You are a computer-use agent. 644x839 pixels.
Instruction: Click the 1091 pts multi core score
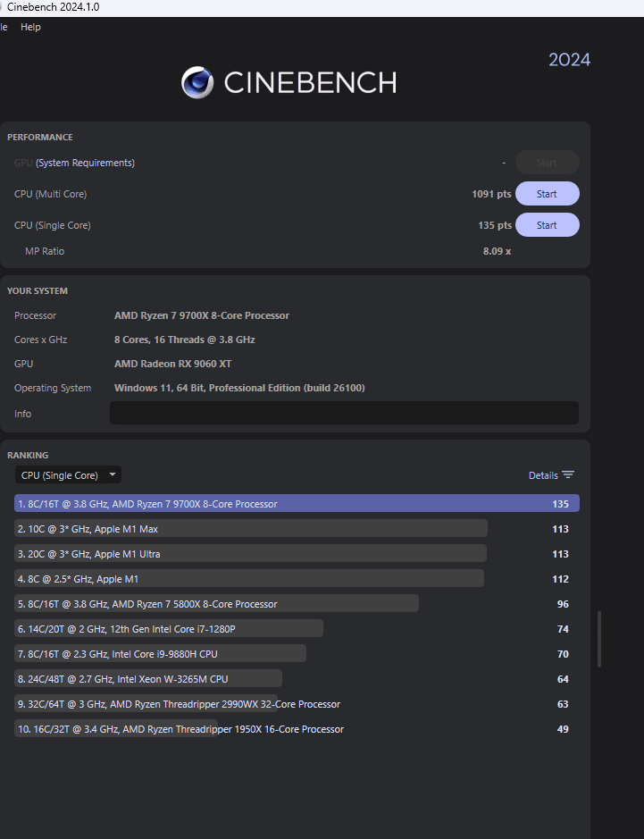491,194
